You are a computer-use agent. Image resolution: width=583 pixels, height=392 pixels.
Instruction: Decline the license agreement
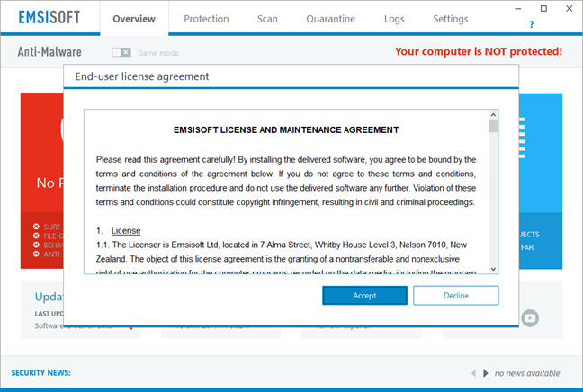click(x=456, y=296)
